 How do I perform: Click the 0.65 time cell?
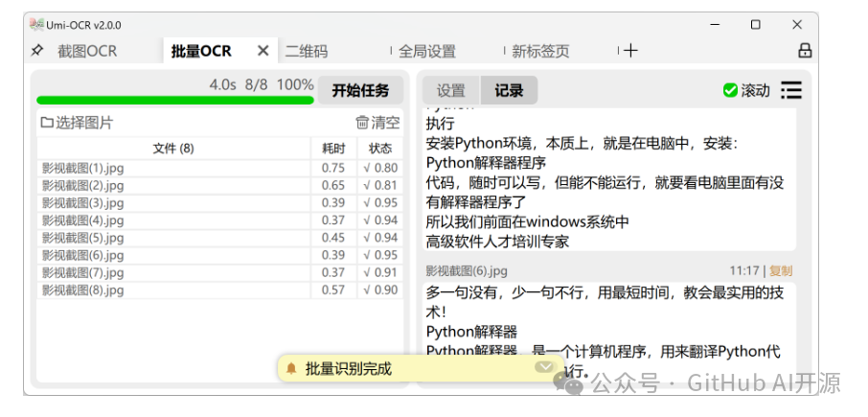coord(333,185)
